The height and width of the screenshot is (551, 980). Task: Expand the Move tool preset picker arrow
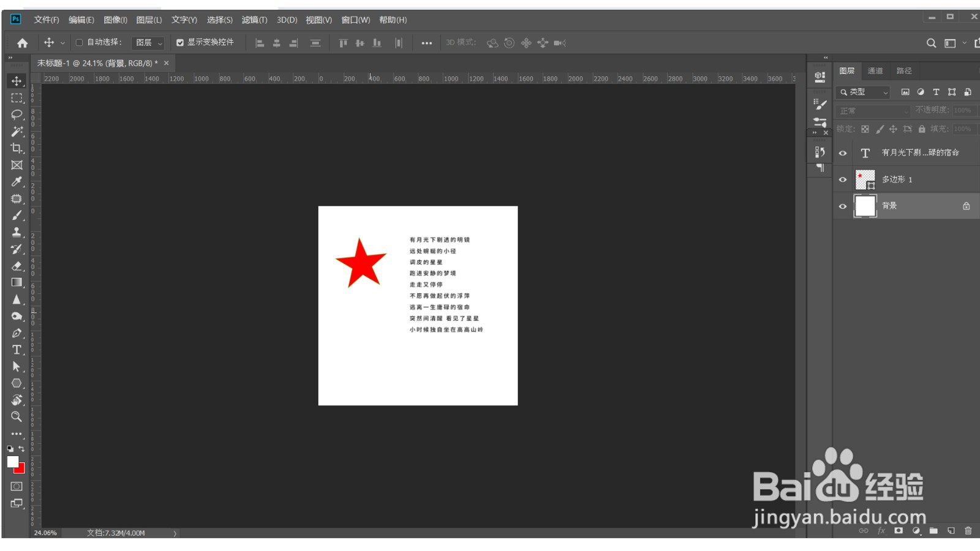(x=62, y=43)
